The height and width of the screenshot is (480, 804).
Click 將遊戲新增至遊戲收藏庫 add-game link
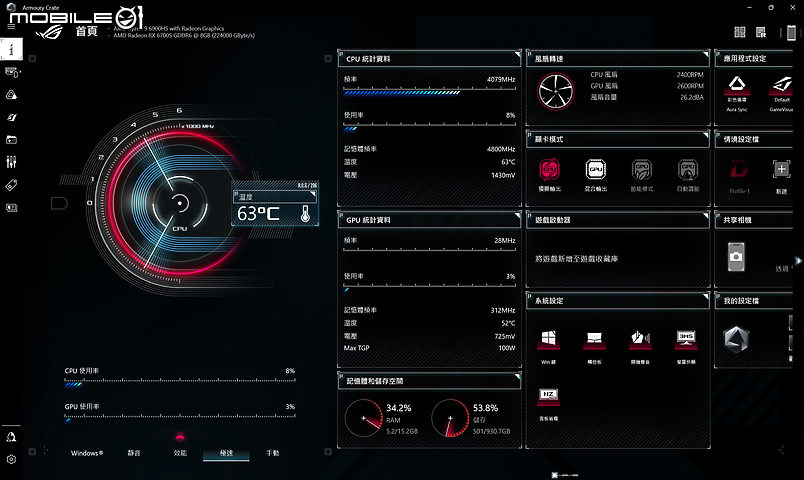[x=576, y=259]
